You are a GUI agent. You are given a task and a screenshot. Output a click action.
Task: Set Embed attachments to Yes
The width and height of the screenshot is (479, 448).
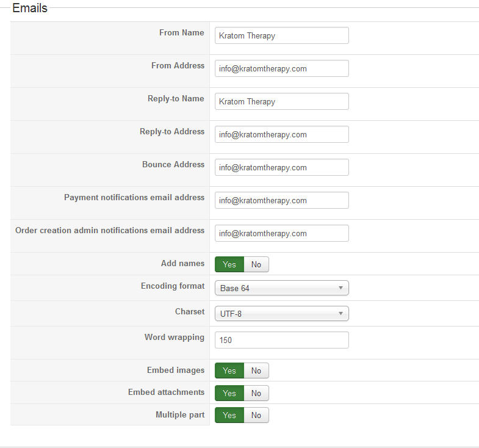point(229,393)
